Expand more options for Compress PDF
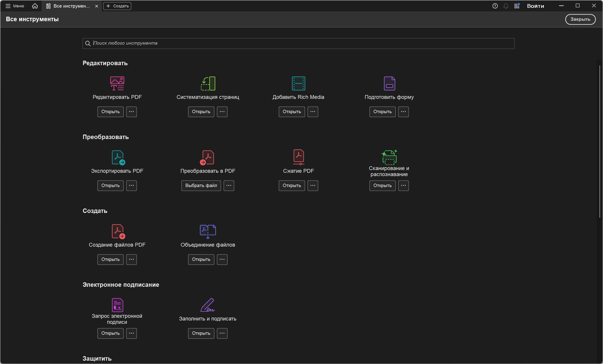603x364 pixels. (x=312, y=185)
